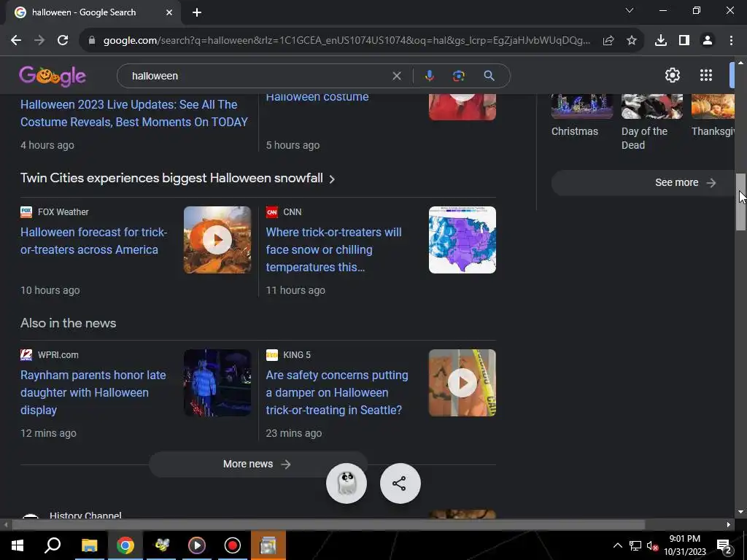The height and width of the screenshot is (560, 747).
Task: Play the KING 5 video thumbnail
Action: (x=462, y=383)
